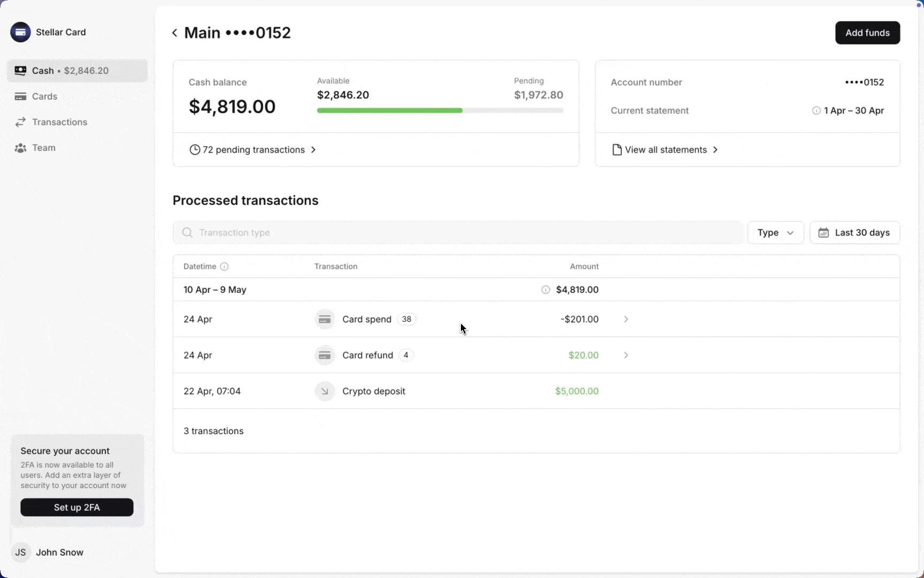Open the Cash menu item
Screen dimensions: 924x578
(x=77, y=71)
